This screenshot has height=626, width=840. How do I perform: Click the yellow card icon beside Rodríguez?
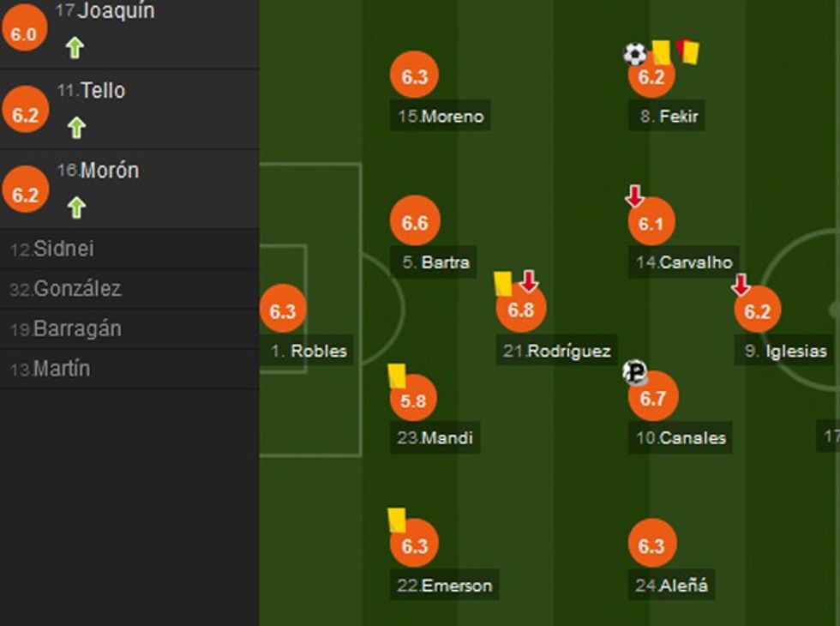503,283
